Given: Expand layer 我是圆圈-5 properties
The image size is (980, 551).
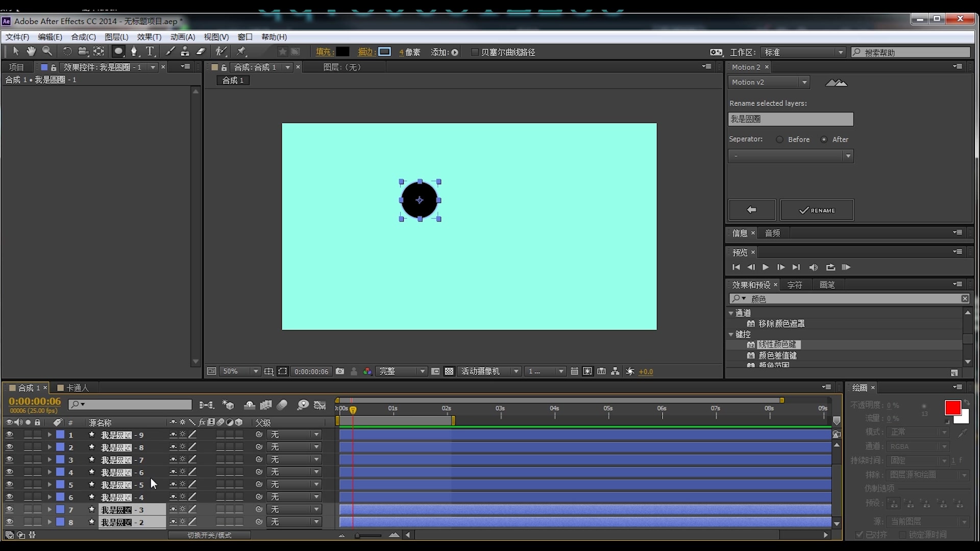Looking at the screenshot, I should point(51,484).
